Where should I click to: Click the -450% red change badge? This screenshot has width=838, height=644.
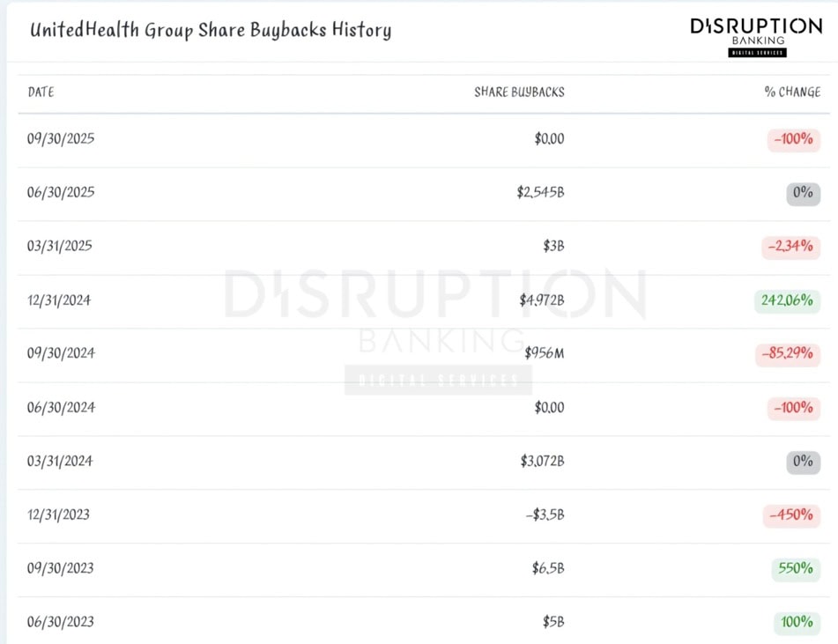click(790, 514)
